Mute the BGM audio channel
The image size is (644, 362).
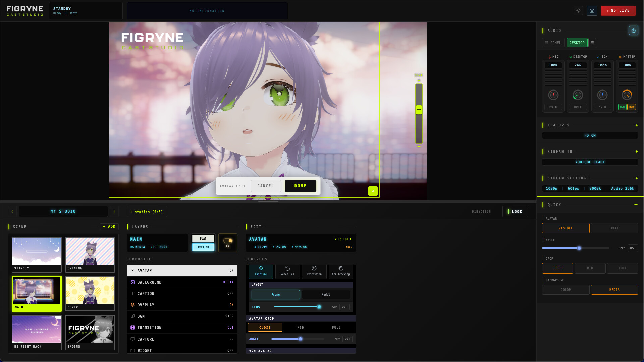coord(602,107)
